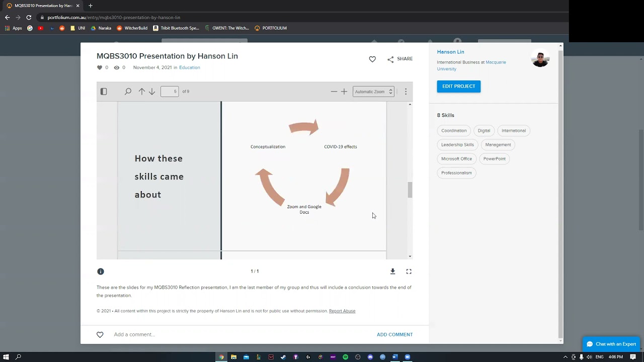Click the Report Abuse link
644x362 pixels.
[x=342, y=311]
